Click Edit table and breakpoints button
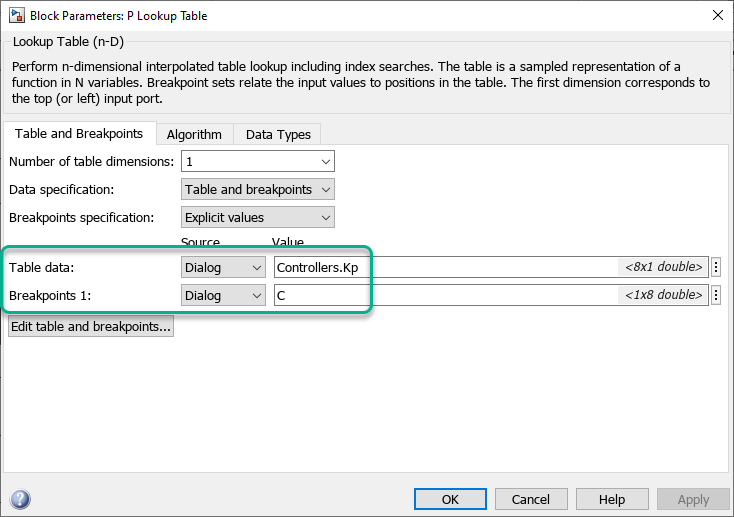734x517 pixels. click(x=91, y=326)
